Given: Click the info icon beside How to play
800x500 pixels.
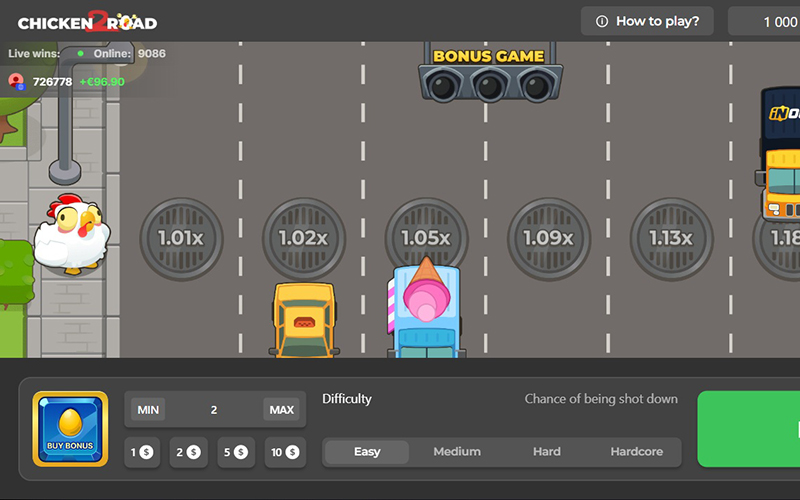Looking at the screenshot, I should (602, 21).
